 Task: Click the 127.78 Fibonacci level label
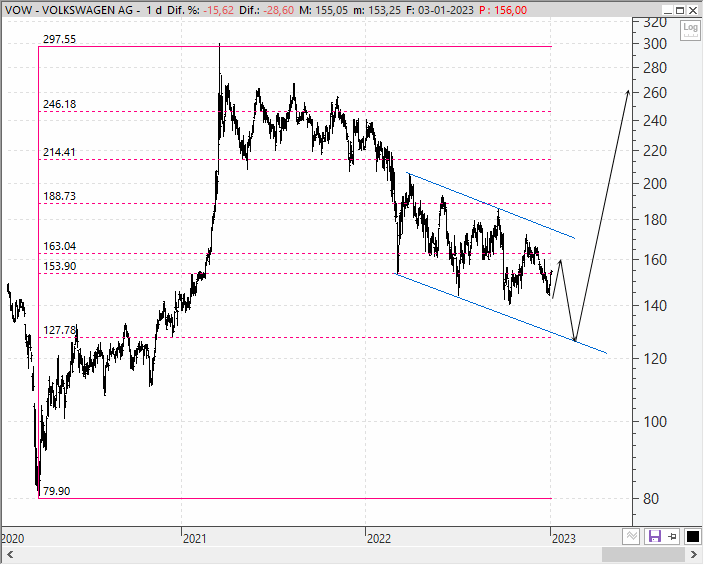click(x=59, y=330)
